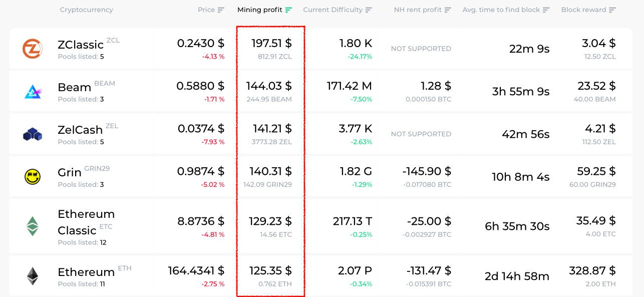Sort by Current Difficulty header

[333, 10]
